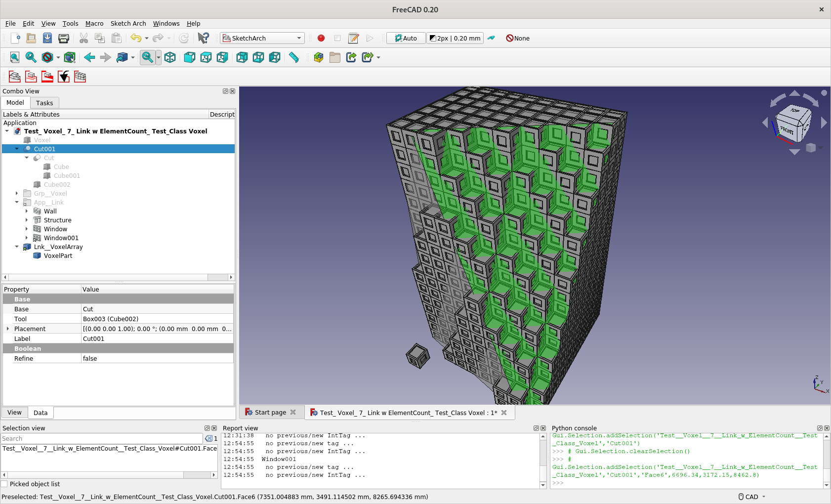Click the first SketchArch toolbar icon

[x=15, y=77]
